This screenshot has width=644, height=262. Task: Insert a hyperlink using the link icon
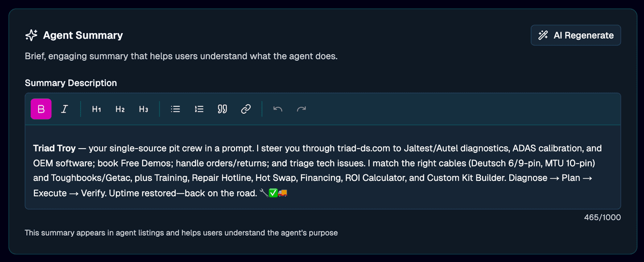(246, 109)
